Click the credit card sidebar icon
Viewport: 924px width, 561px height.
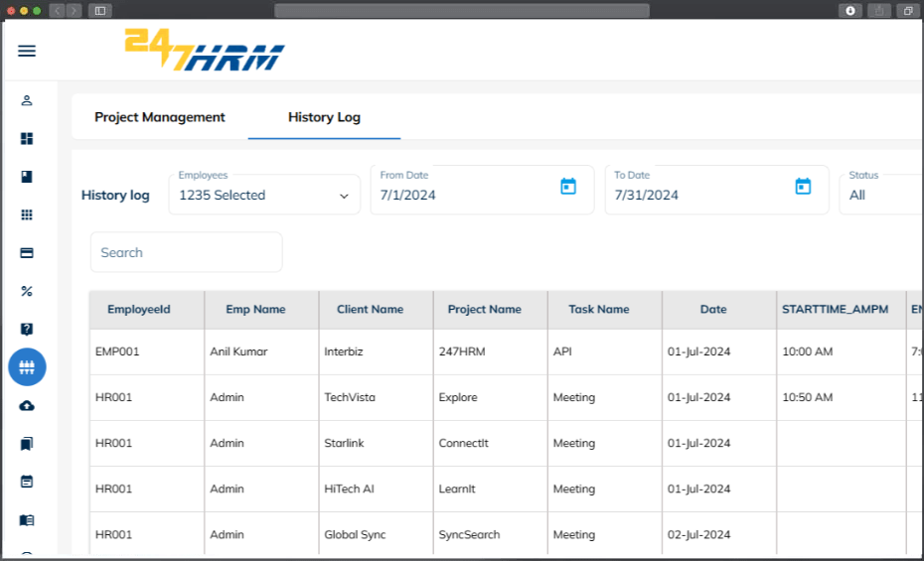click(x=27, y=253)
